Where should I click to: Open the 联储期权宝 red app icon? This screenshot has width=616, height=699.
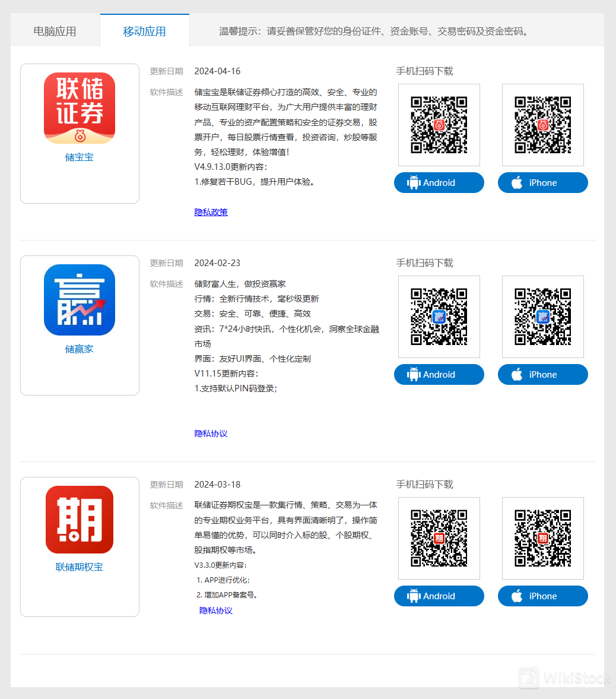tap(80, 519)
